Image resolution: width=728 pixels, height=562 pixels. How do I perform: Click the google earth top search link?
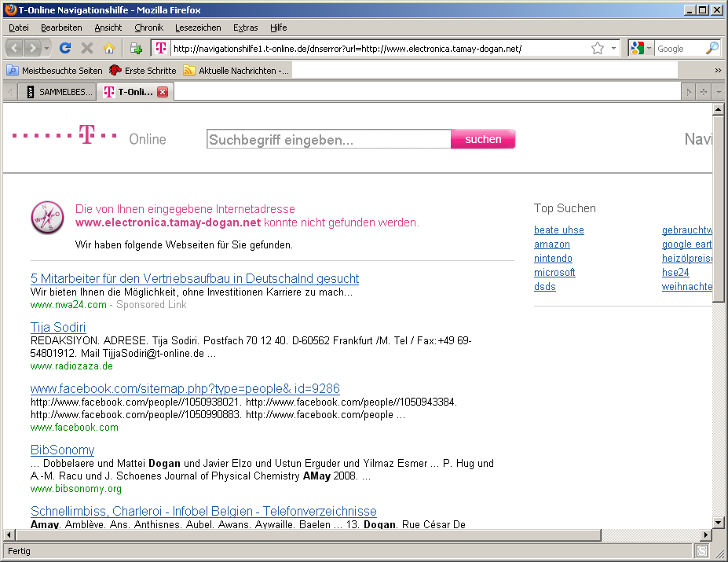pos(686,244)
